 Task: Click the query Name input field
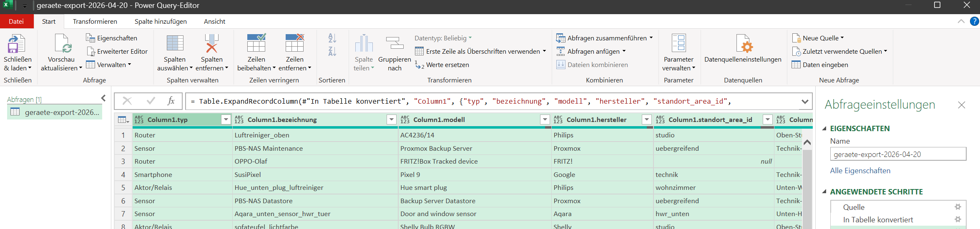(x=898, y=154)
